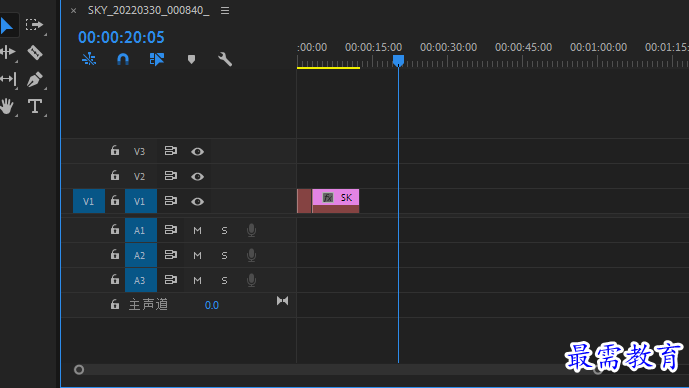This screenshot has height=388, width=689.
Task: Click the blue playhead marker
Action: click(x=398, y=61)
